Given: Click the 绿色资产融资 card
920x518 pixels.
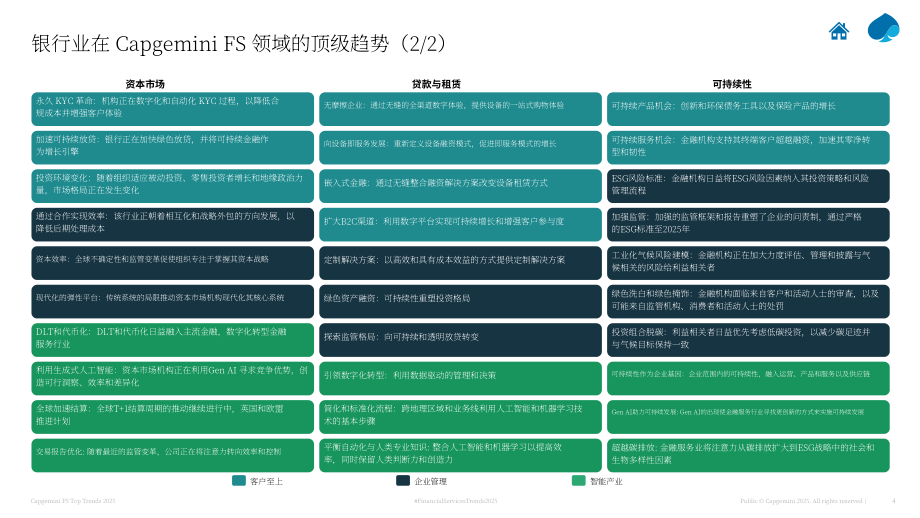Looking at the screenshot, I should [x=461, y=302].
